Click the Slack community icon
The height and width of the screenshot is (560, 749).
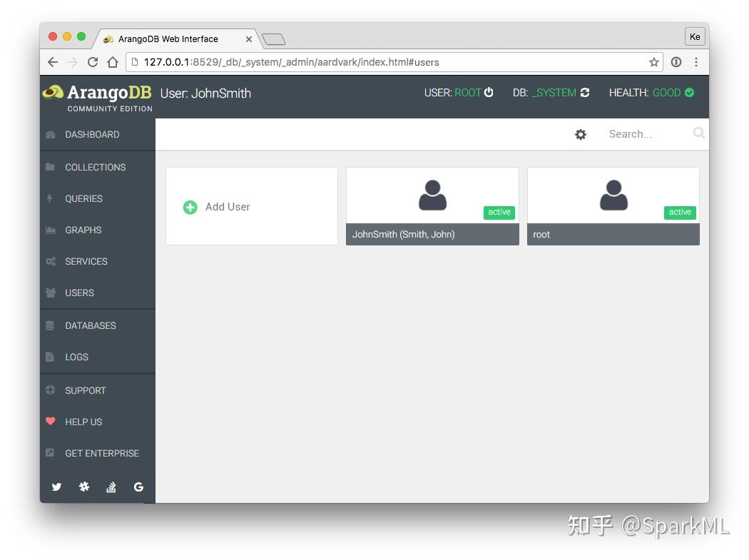(83, 487)
